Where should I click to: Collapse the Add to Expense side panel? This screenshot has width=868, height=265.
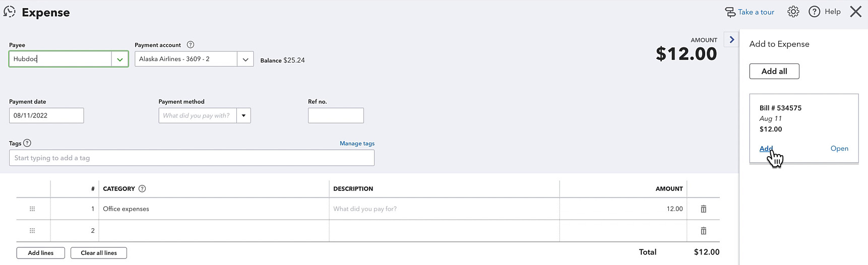[x=731, y=40]
